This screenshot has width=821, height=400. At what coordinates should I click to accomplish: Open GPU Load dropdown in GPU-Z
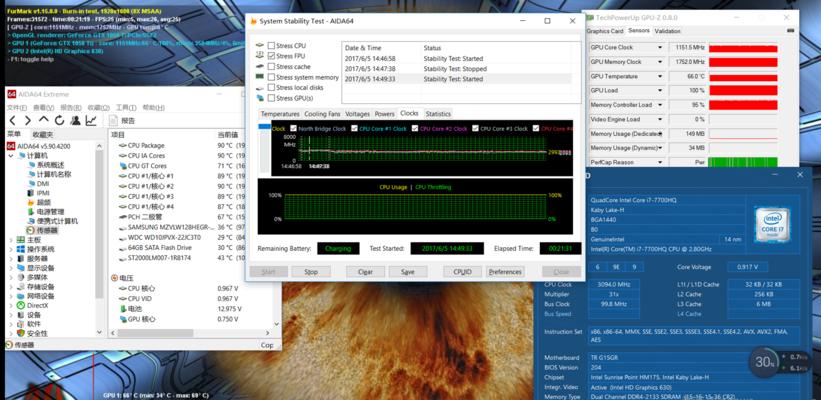(660, 91)
